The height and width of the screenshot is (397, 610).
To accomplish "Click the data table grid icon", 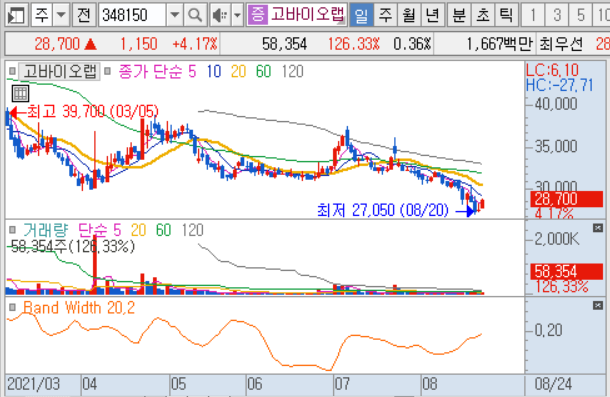I will pyautogui.click(x=20, y=93).
